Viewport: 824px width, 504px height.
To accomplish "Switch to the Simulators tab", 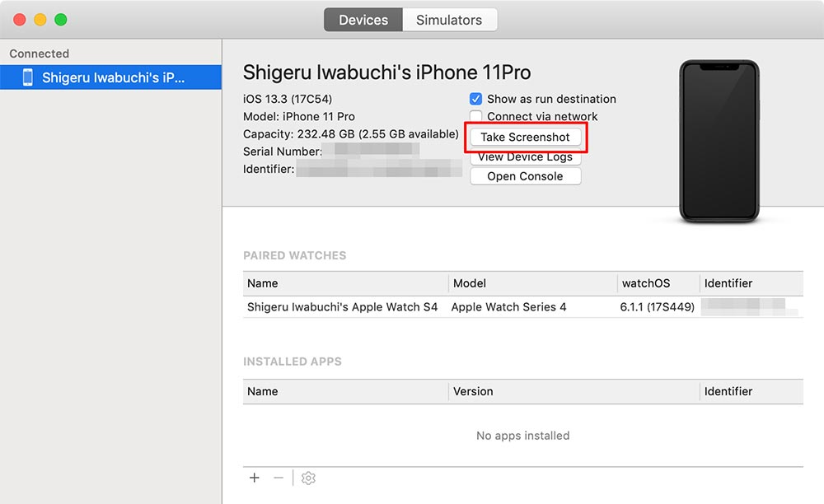I will [449, 20].
